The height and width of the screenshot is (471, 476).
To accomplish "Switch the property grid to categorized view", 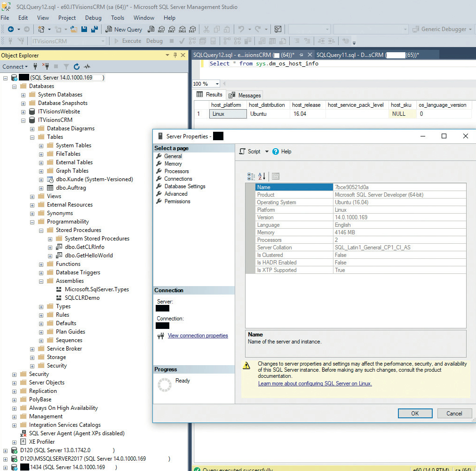I will click(251, 176).
